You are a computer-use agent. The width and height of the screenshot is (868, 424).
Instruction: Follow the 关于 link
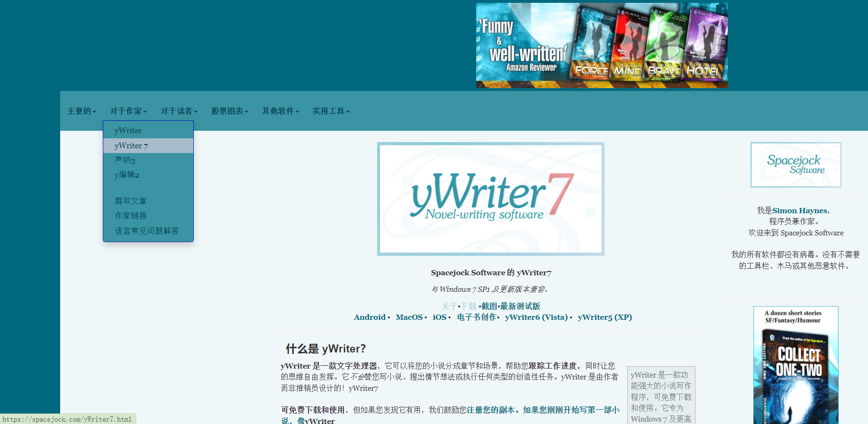click(449, 307)
